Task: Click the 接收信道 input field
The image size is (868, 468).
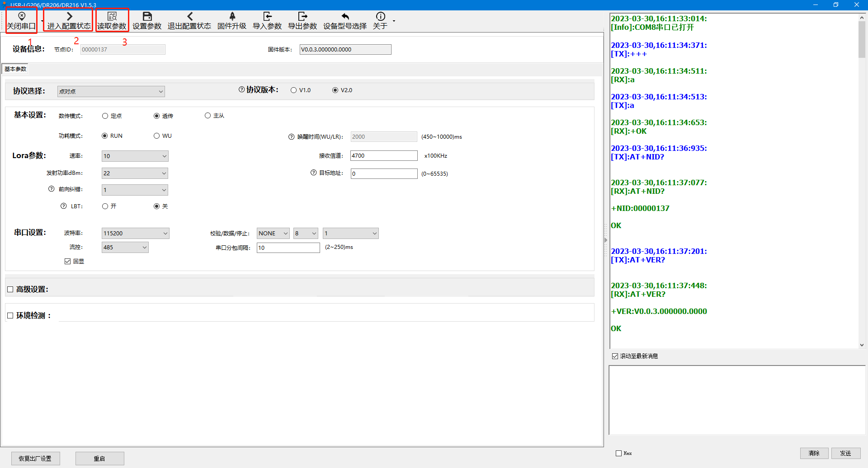Action: [x=384, y=155]
